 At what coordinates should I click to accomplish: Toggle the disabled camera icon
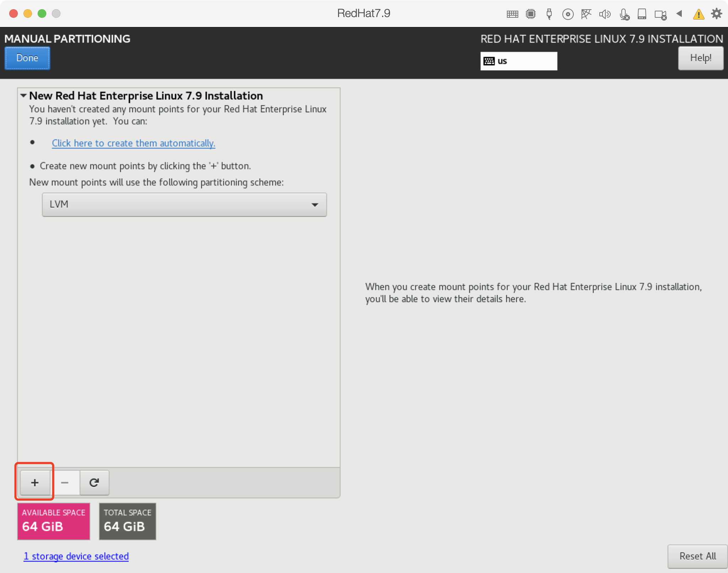[x=660, y=15]
